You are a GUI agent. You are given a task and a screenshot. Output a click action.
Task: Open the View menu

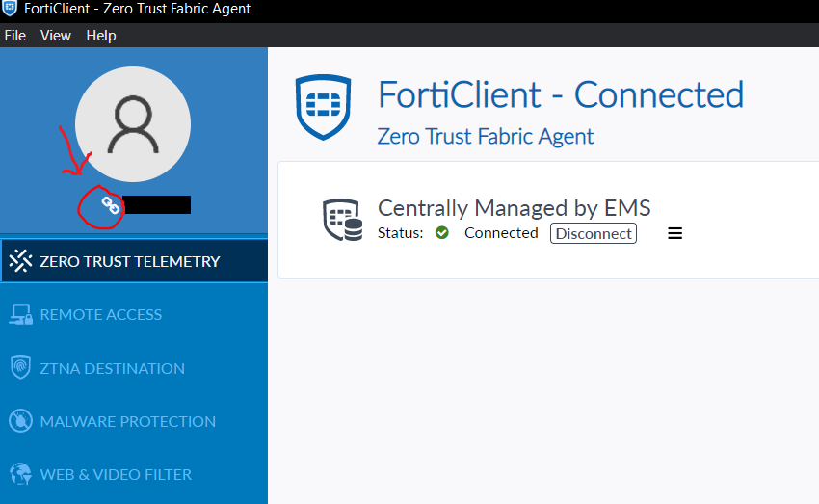56,36
